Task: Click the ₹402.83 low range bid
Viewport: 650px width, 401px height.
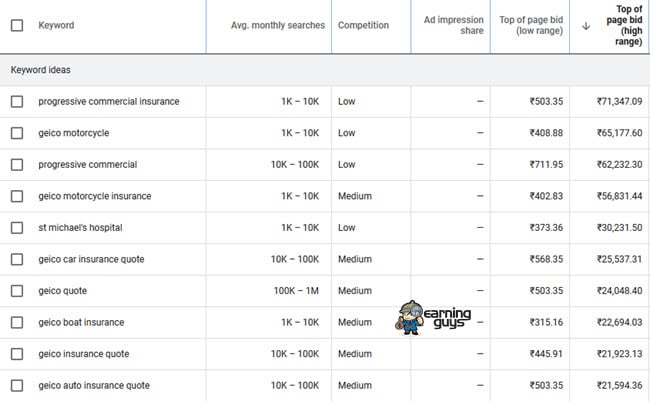Action: click(x=546, y=196)
